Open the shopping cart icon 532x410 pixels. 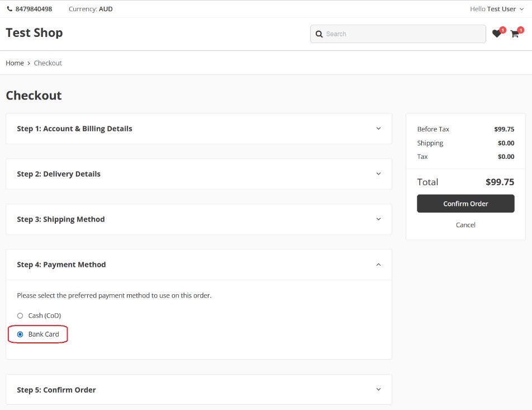click(514, 34)
